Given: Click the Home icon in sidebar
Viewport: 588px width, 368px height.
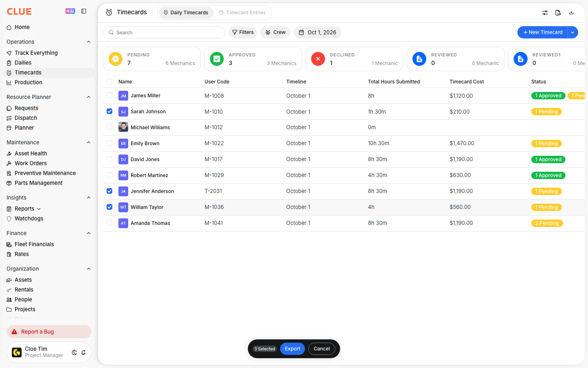Looking at the screenshot, I should (x=9, y=27).
